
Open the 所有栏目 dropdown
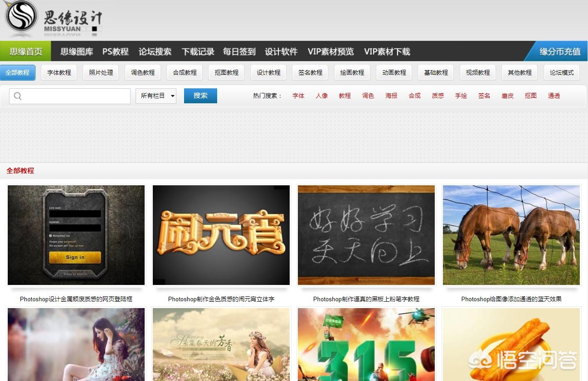tap(156, 96)
